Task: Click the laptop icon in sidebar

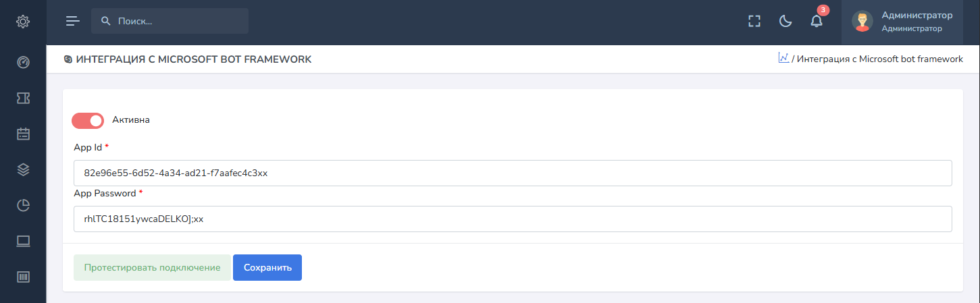Action: pyautogui.click(x=23, y=241)
